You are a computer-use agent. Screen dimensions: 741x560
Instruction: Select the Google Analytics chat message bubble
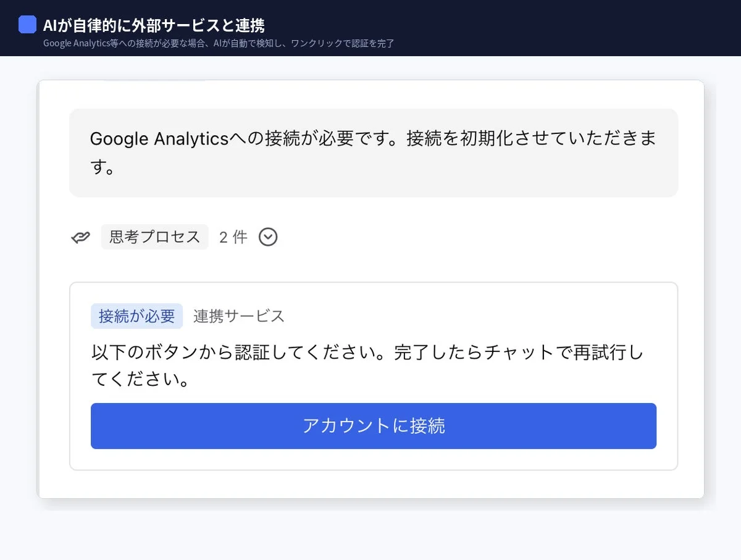373,153
